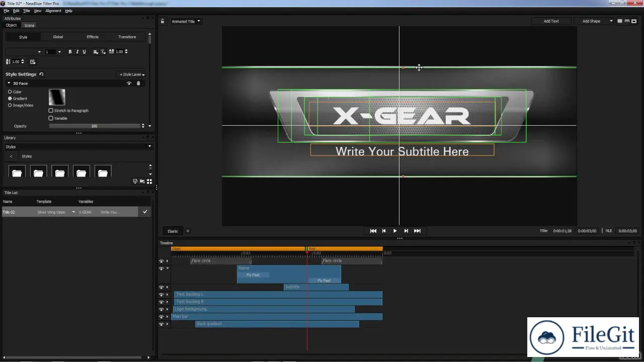Click the Add Text button
Screen dimensions: 644x362
[x=551, y=21]
